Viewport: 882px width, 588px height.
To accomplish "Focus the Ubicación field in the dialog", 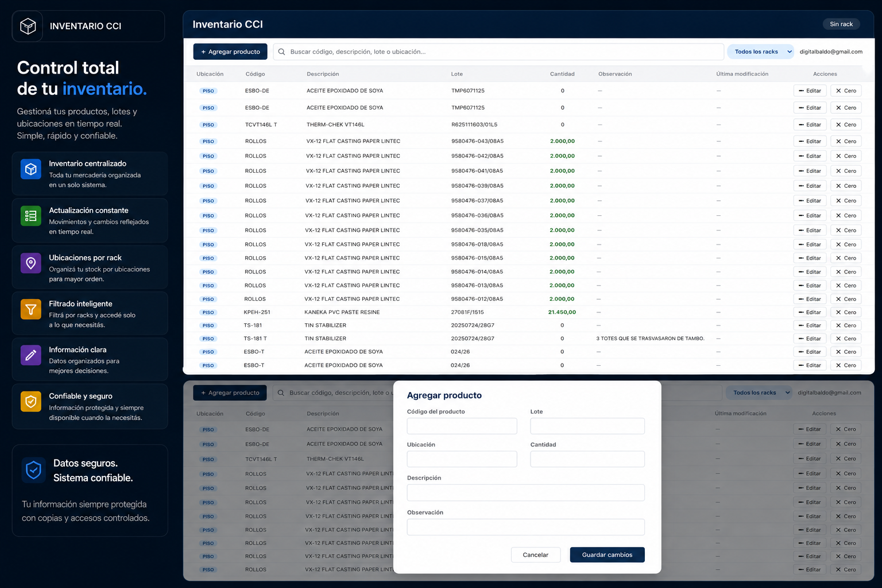I will coord(462,459).
